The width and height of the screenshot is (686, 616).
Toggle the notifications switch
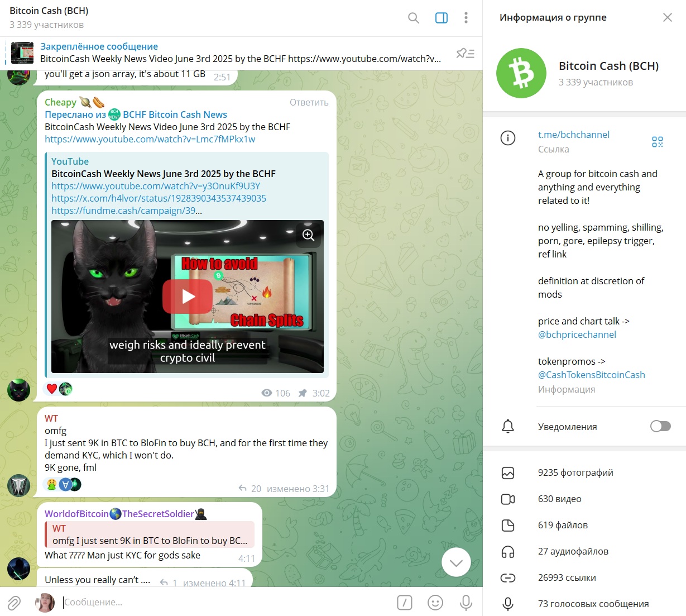pos(660,426)
